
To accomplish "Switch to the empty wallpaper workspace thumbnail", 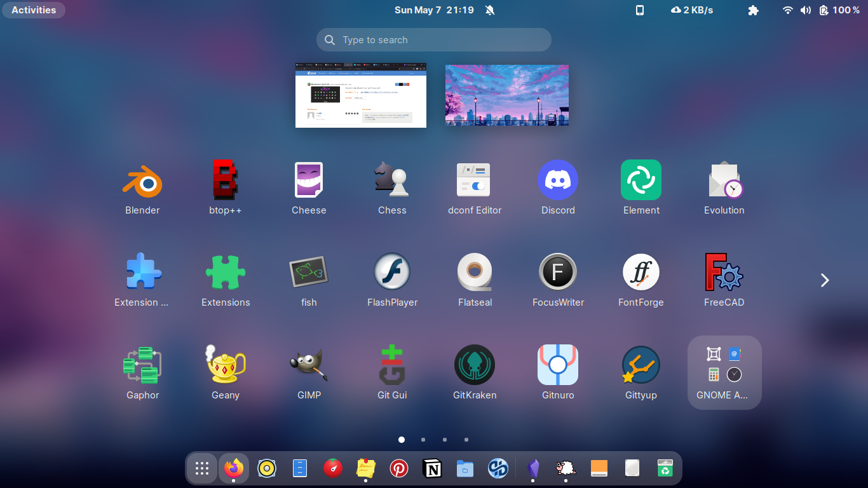I will point(507,95).
